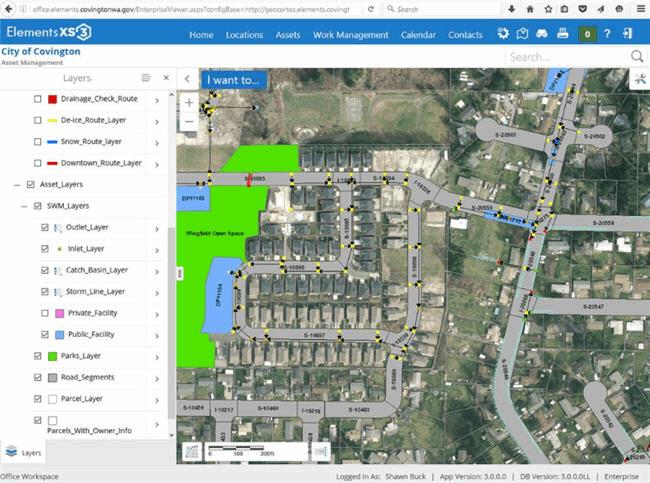Open the help question mark icon
Screen dimensions: 650x483
click(x=609, y=34)
